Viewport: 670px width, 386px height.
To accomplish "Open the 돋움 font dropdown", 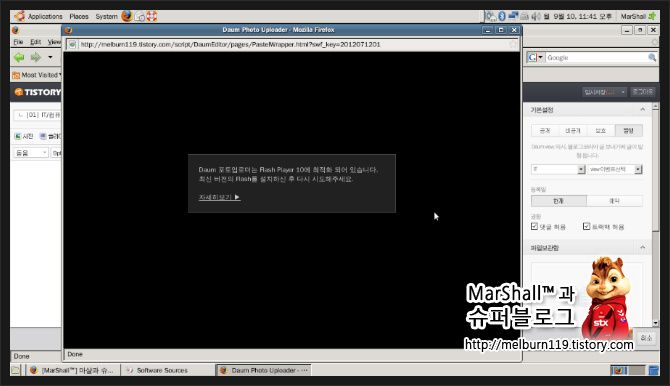I will (31, 153).
